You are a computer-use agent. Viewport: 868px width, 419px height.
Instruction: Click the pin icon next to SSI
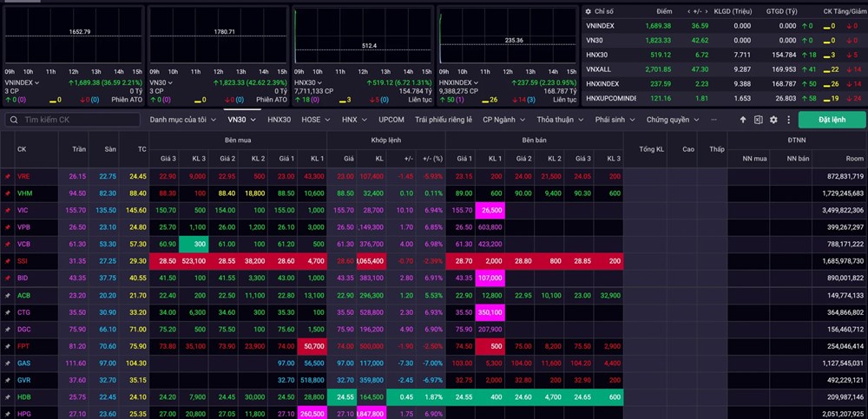click(x=7, y=260)
